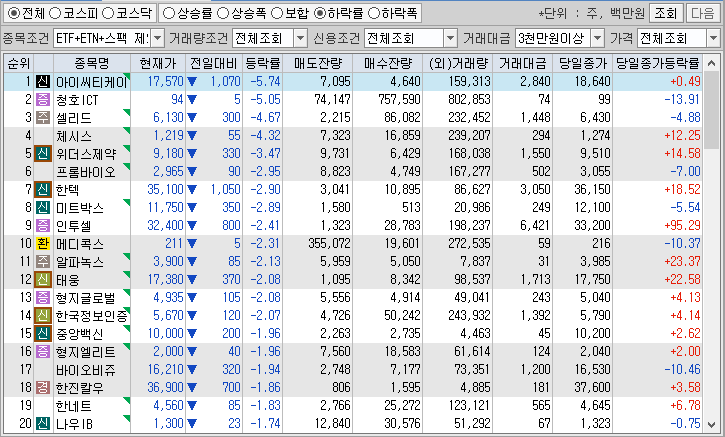The width and height of the screenshot is (725, 437).
Task: Click the 당일종가 column header
Action: click(x=583, y=63)
